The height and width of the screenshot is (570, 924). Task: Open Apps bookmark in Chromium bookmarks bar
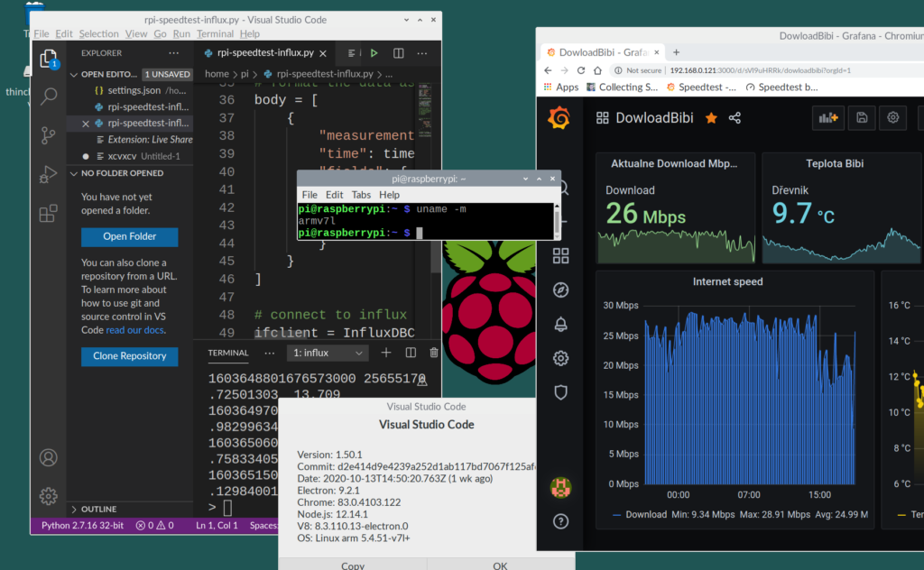pyautogui.click(x=561, y=87)
